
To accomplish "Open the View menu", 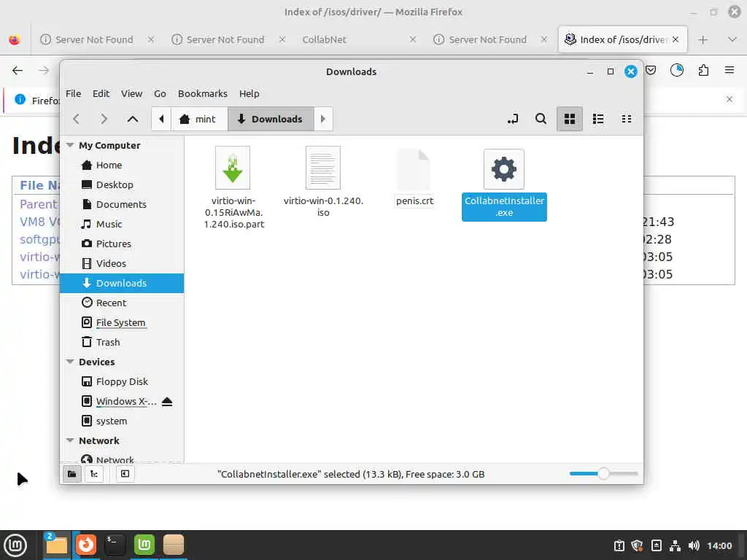I will click(x=131, y=94).
